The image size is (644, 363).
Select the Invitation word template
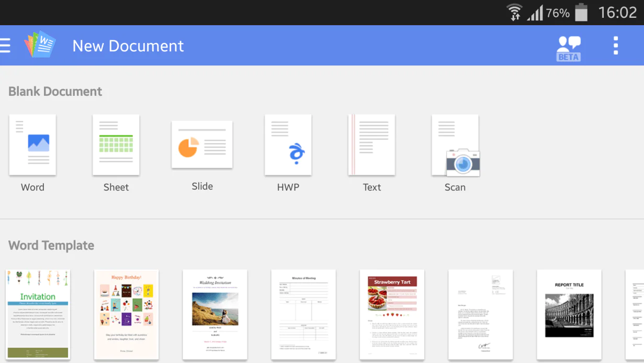[x=38, y=314]
